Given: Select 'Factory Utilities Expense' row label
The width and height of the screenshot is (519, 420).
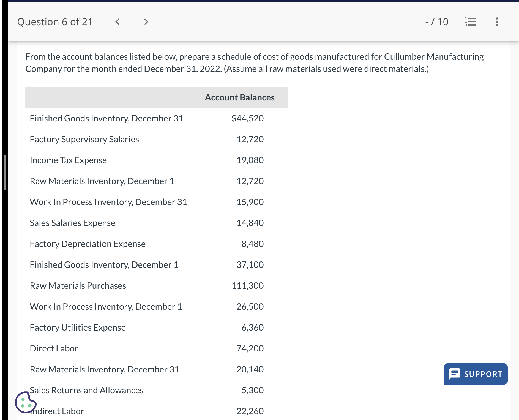Looking at the screenshot, I should click(78, 328).
